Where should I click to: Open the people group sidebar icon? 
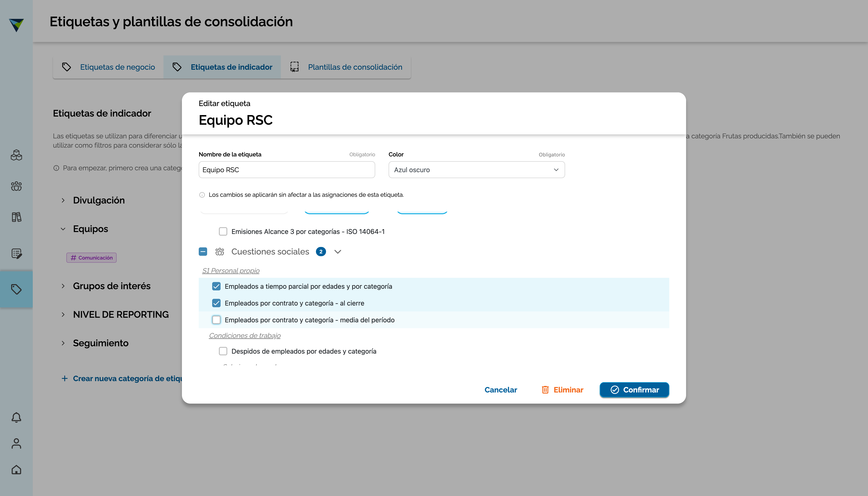click(x=16, y=186)
